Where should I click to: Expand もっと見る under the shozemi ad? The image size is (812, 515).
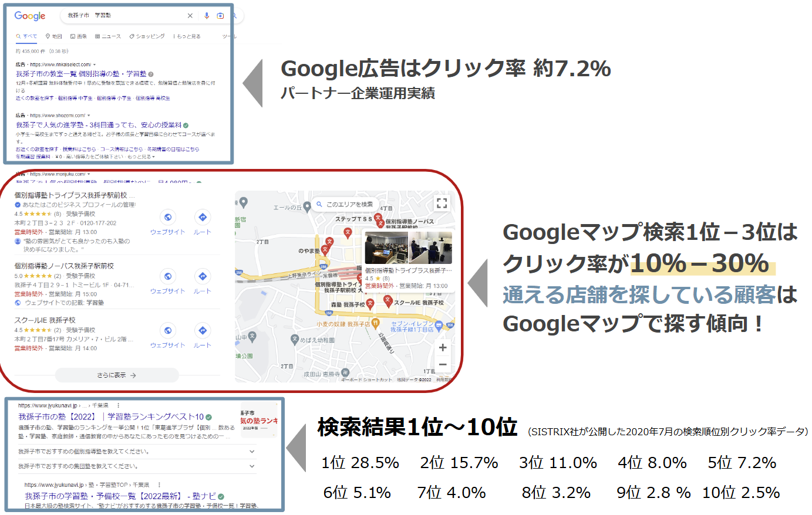[141, 157]
